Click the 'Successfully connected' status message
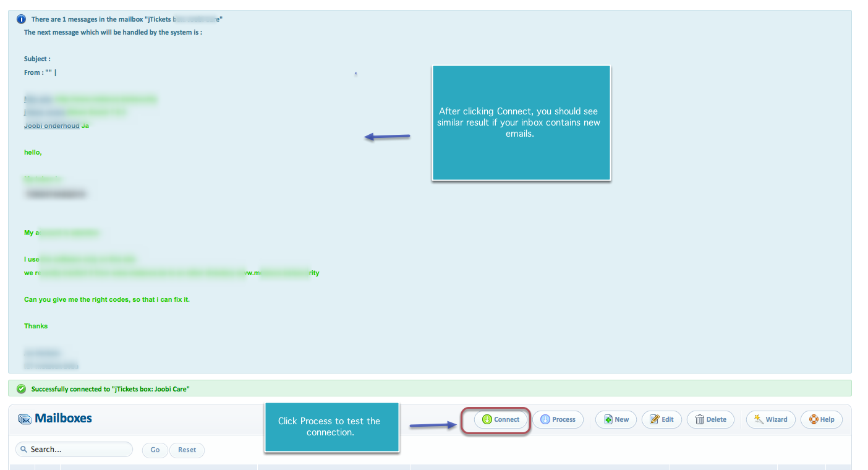Image resolution: width=868 pixels, height=470 pixels. click(110, 389)
